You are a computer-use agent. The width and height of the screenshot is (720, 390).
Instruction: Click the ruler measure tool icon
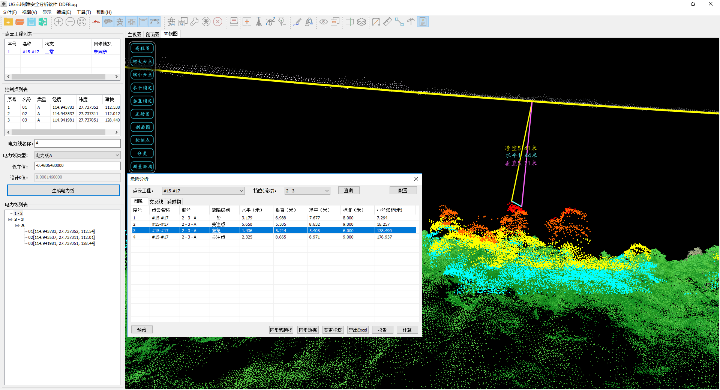click(388, 22)
